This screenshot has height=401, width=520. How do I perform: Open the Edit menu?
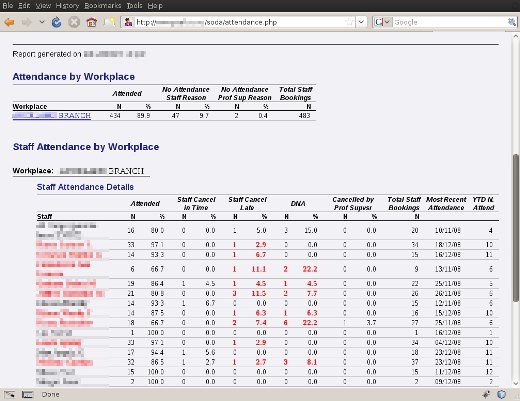[24, 6]
